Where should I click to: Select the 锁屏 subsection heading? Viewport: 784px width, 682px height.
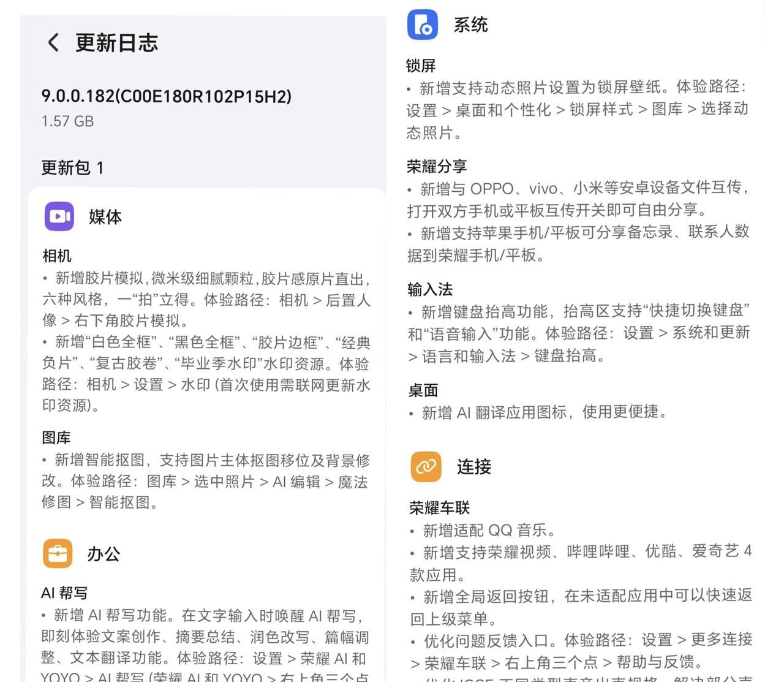tap(421, 66)
